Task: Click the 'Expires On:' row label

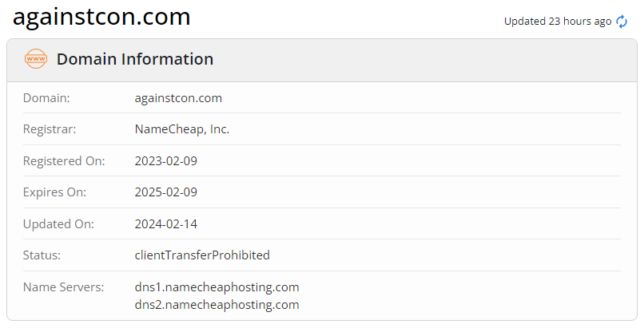Action: coord(54,192)
